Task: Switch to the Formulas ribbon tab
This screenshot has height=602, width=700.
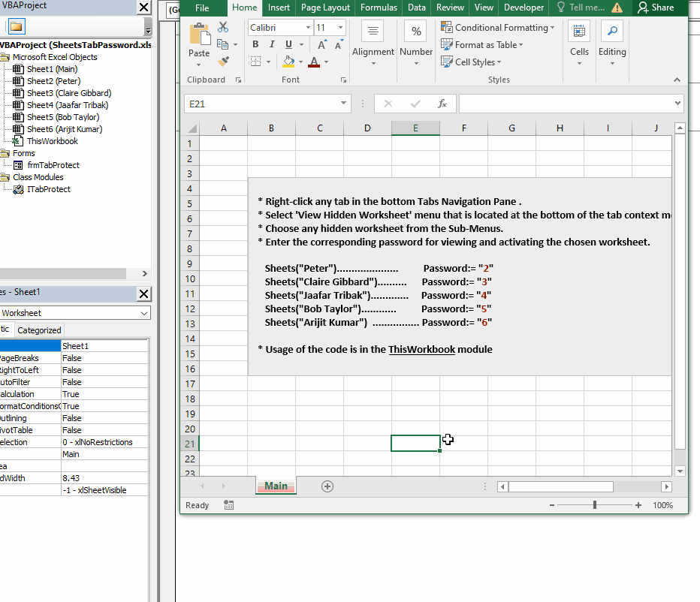Action: coord(379,8)
